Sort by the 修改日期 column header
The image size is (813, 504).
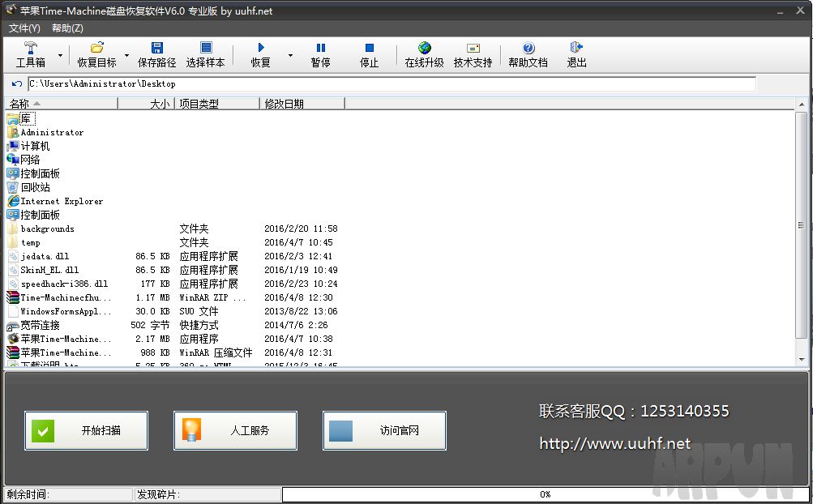tap(302, 104)
